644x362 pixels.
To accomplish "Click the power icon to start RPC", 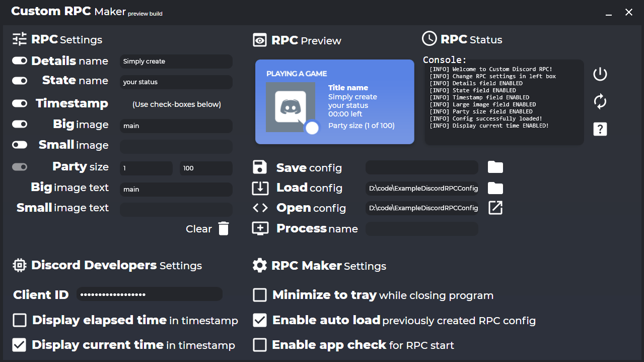I will (x=600, y=74).
